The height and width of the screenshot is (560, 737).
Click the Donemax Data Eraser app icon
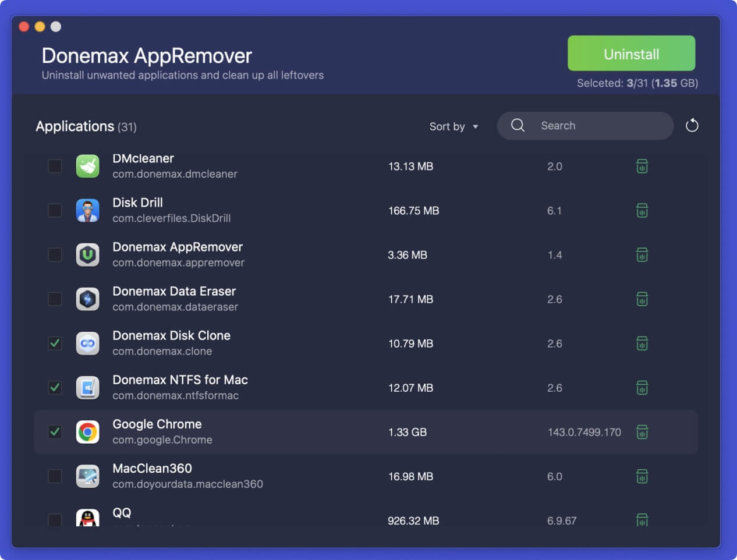[x=88, y=299]
